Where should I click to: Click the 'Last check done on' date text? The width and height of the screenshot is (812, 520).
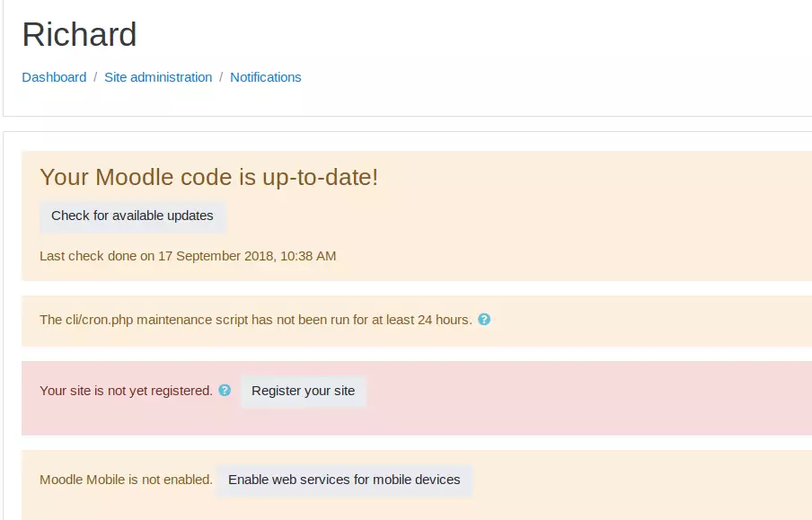click(188, 256)
